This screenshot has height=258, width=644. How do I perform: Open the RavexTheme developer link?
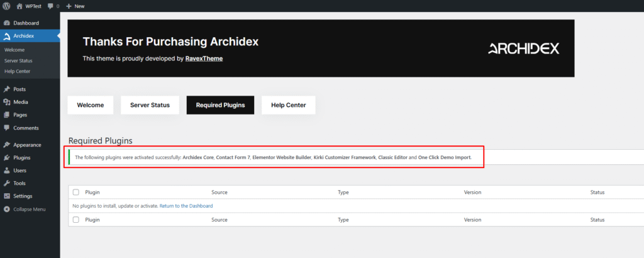pos(204,59)
